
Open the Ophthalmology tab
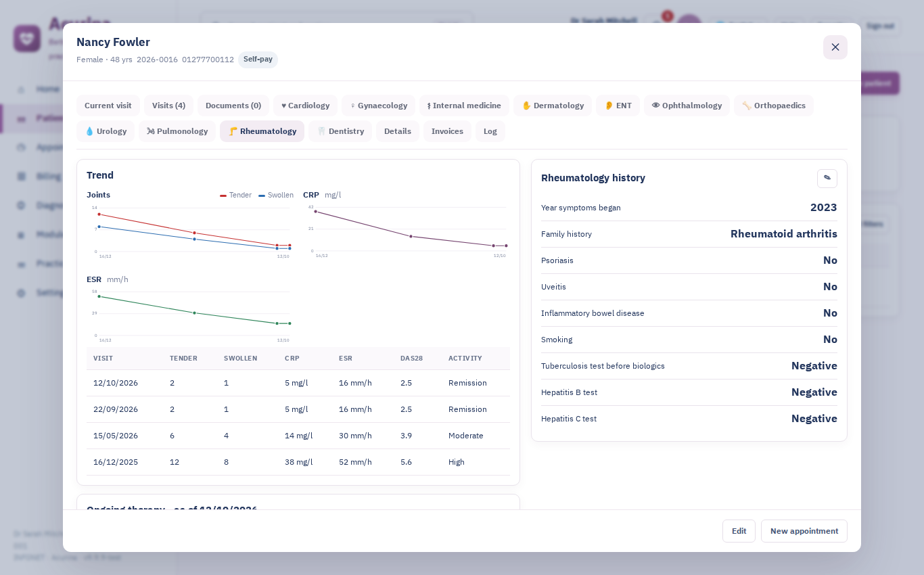click(x=687, y=106)
